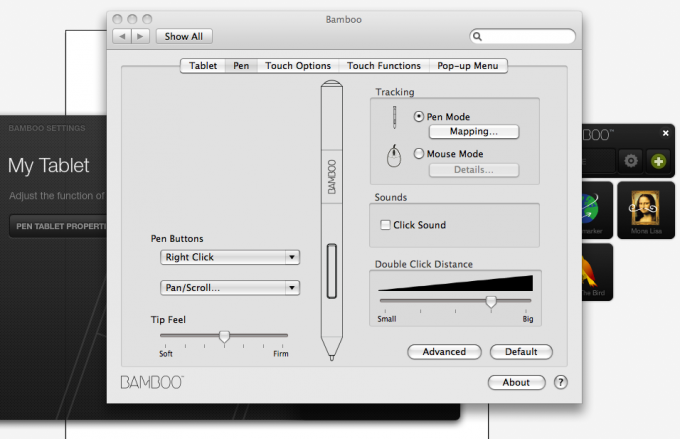Select the Pen Mode radio button
Image resolution: width=680 pixels, height=439 pixels.
pyautogui.click(x=418, y=116)
